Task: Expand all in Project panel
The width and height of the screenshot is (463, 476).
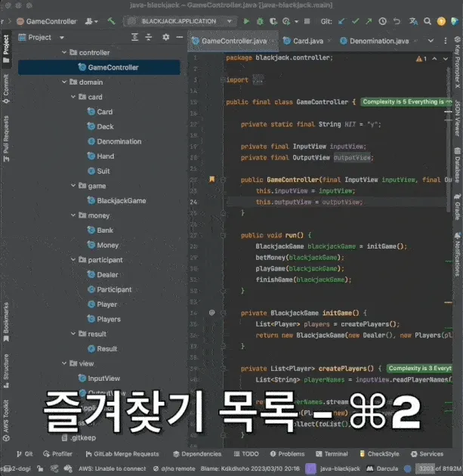Action: (134, 37)
